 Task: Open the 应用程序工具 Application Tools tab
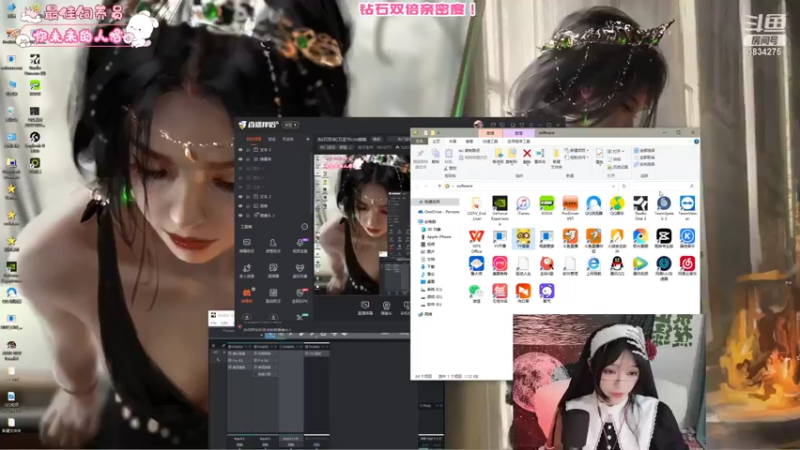[x=518, y=141]
